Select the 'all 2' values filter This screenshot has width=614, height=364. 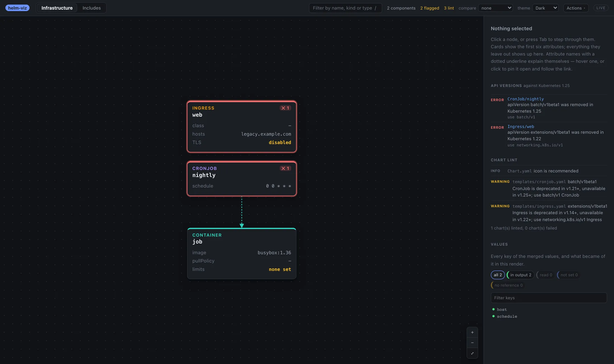click(498, 275)
